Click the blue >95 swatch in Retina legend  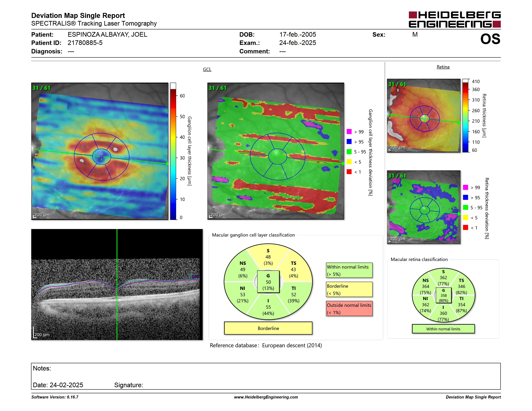point(465,197)
